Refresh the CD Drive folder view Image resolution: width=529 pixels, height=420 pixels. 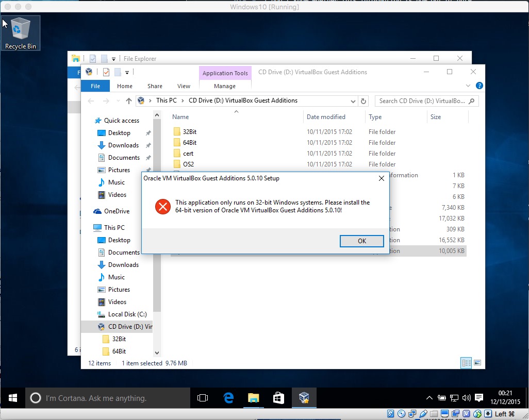point(363,101)
